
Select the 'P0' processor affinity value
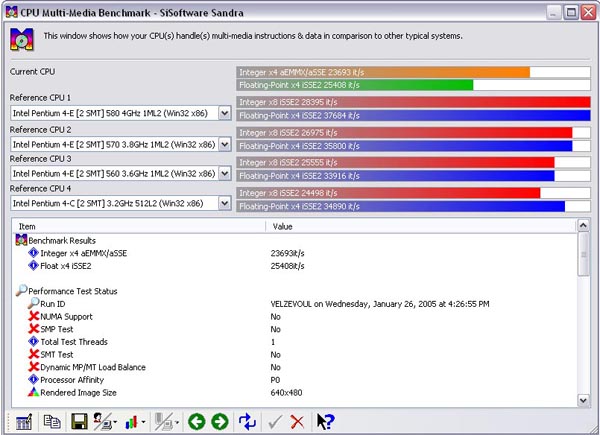point(275,380)
